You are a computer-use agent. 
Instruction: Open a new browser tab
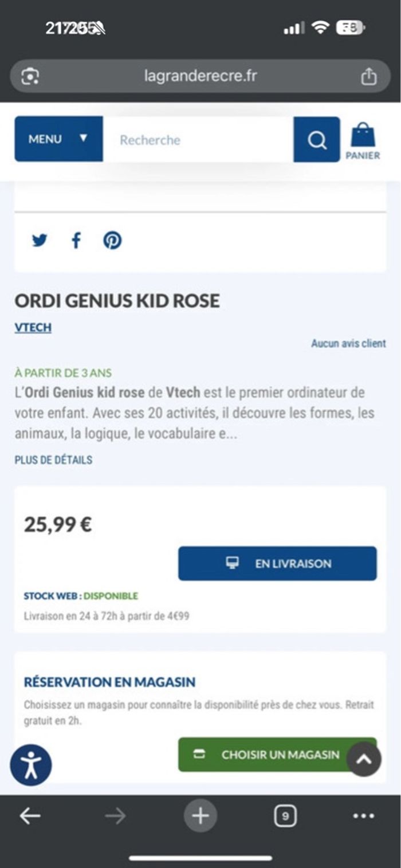pos(200,815)
